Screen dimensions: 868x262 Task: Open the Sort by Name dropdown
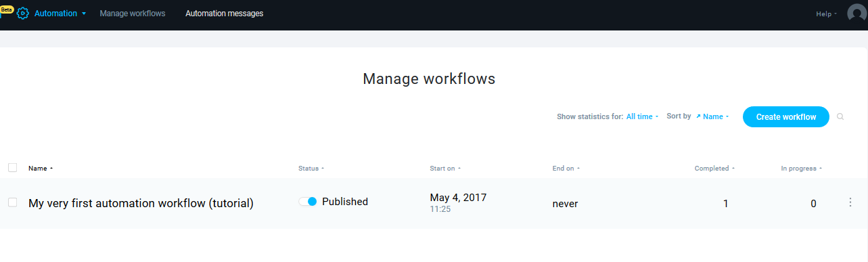coord(712,116)
